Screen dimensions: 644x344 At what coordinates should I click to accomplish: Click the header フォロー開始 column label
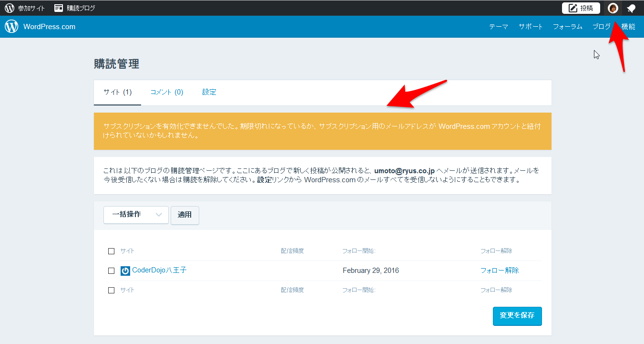click(359, 251)
